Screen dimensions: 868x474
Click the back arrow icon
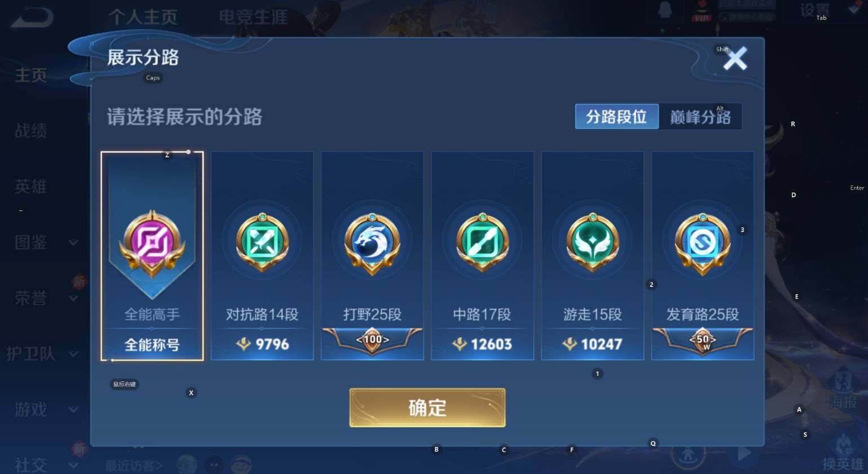[x=32, y=17]
